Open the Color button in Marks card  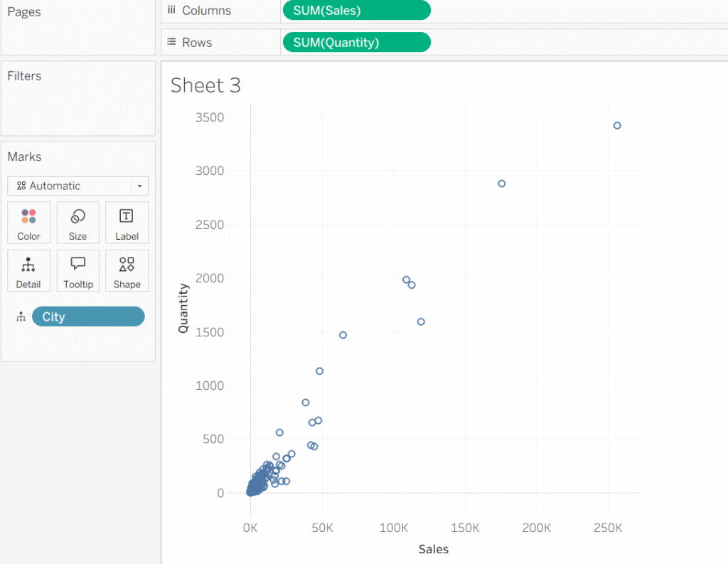(28, 223)
